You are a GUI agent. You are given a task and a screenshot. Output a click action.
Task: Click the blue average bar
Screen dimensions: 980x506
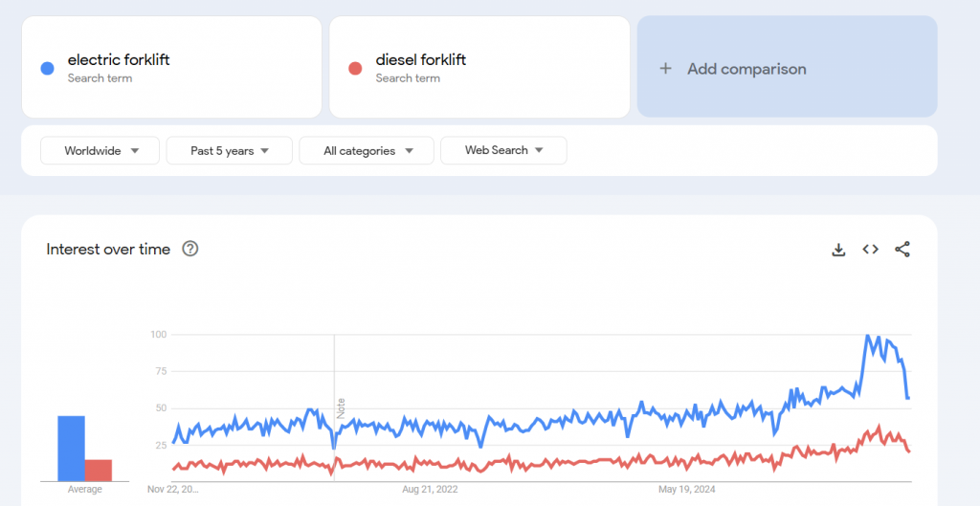coord(71,448)
